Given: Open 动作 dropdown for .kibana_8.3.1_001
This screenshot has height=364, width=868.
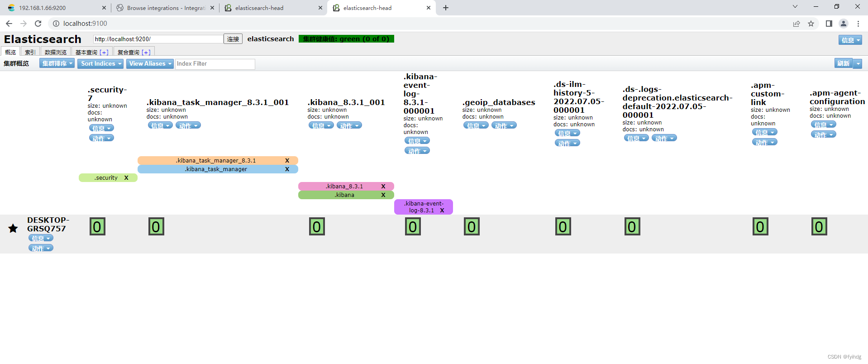Looking at the screenshot, I should pos(349,125).
